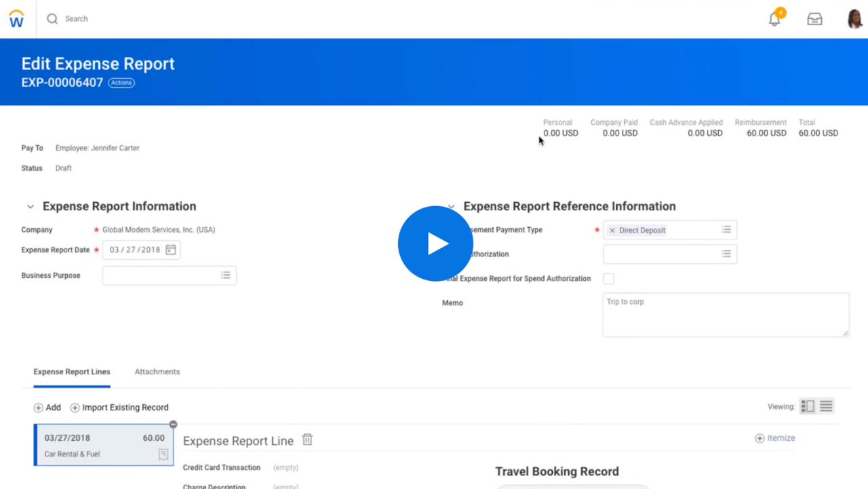The image size is (868, 489).
Task: Click the Reimbursement 60.00 USD value
Action: coord(766,134)
